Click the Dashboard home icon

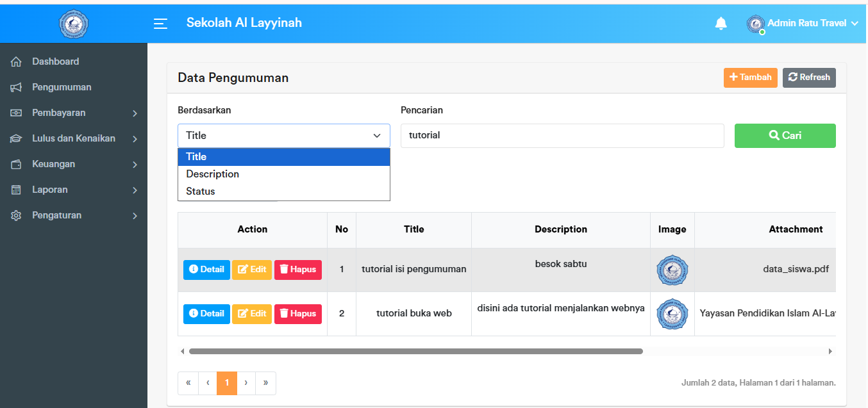tap(17, 62)
